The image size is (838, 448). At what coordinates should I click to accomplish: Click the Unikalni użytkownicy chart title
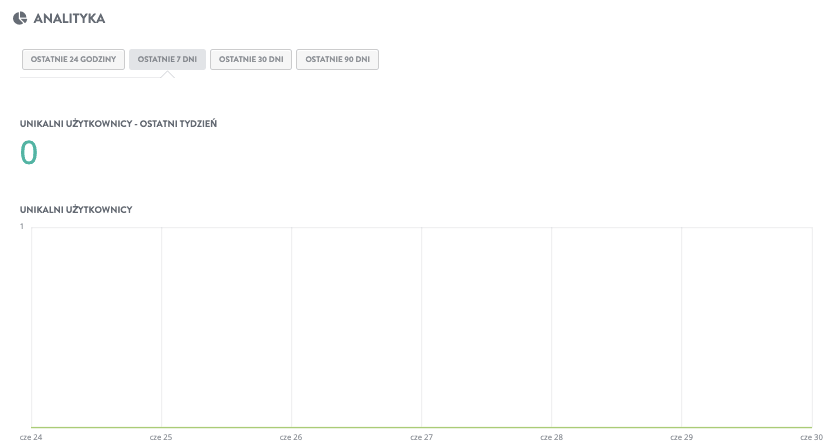click(x=76, y=210)
